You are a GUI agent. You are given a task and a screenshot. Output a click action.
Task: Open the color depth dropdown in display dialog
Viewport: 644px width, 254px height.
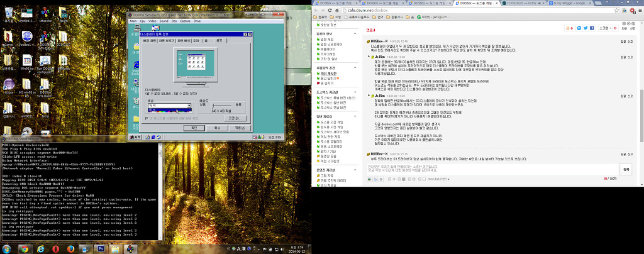[189, 106]
